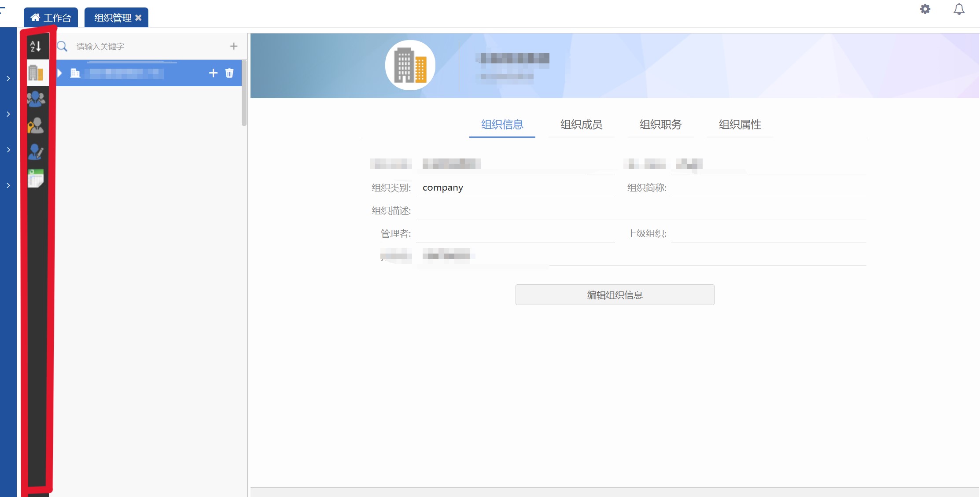Click the person with pencil icon
This screenshot has height=497, width=980.
tap(36, 152)
